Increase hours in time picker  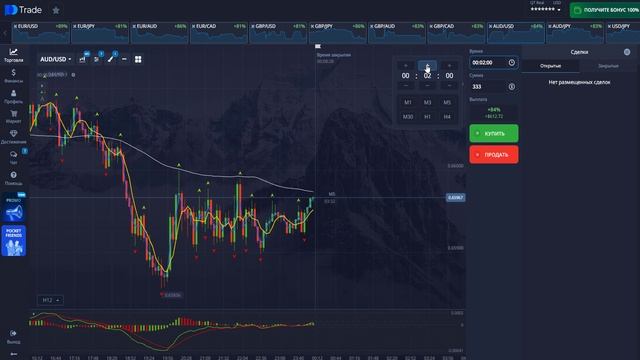(405, 66)
